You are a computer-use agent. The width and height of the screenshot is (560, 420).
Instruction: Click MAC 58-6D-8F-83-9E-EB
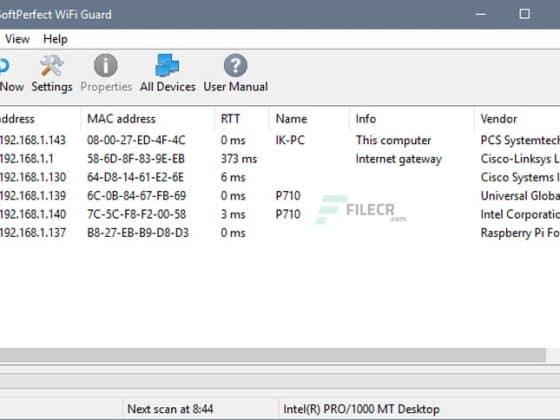[136, 159]
